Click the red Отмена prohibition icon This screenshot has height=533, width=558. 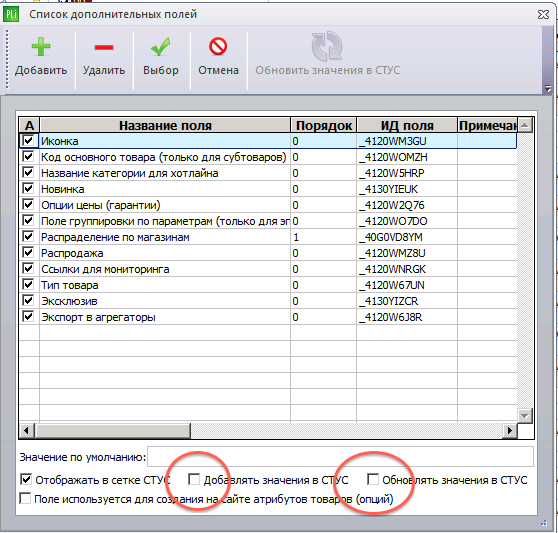(218, 47)
